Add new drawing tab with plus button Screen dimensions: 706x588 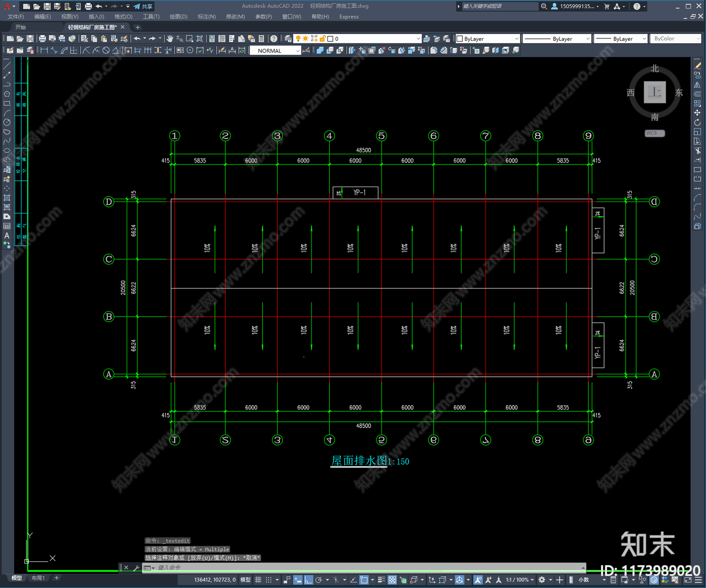point(138,27)
